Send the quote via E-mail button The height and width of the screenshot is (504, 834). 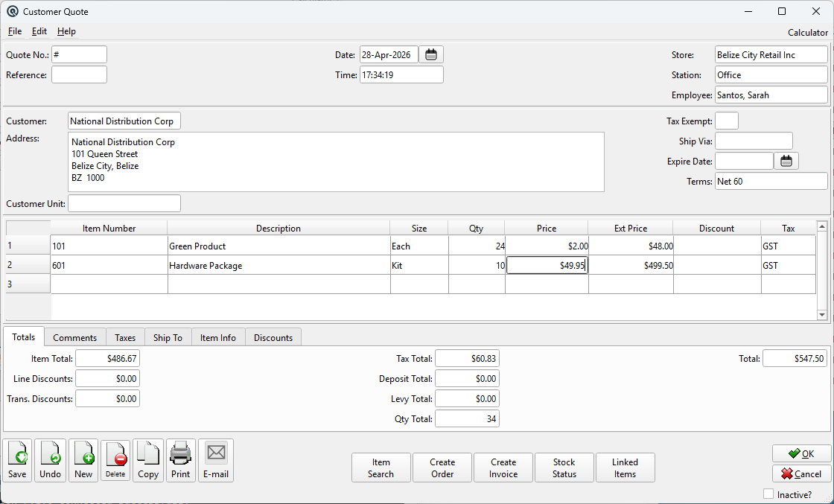(x=216, y=460)
